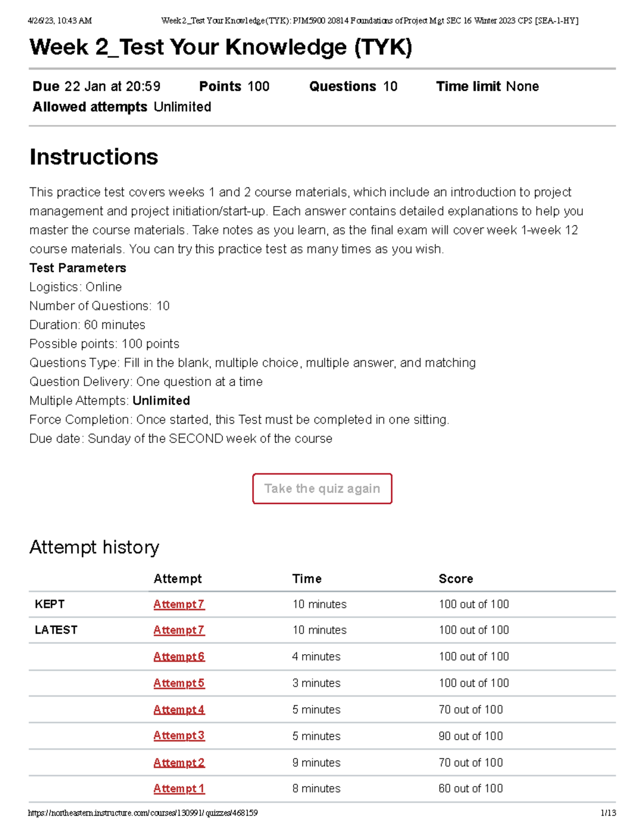The width and height of the screenshot is (644, 834).
Task: Click the Attempt history heading
Action: [94, 547]
